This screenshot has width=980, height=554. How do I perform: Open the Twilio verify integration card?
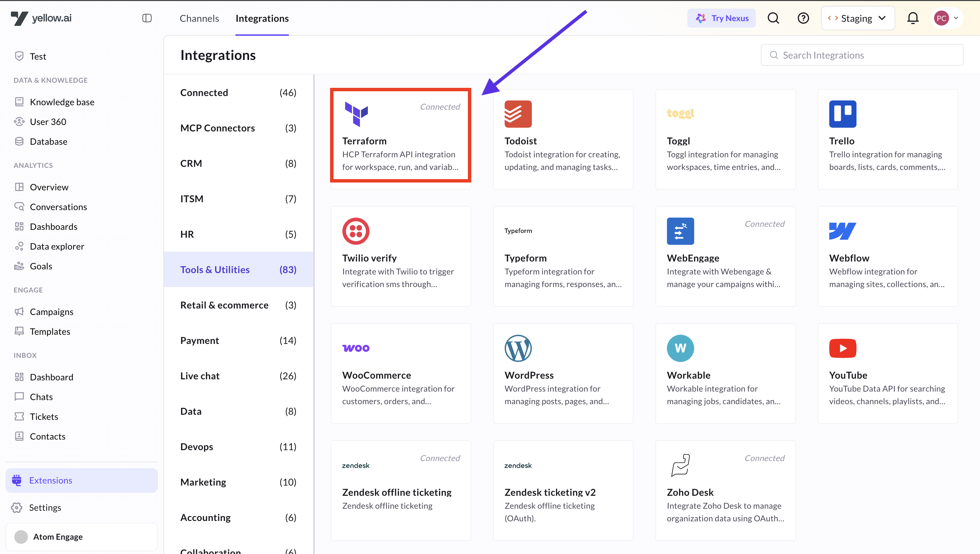401,256
